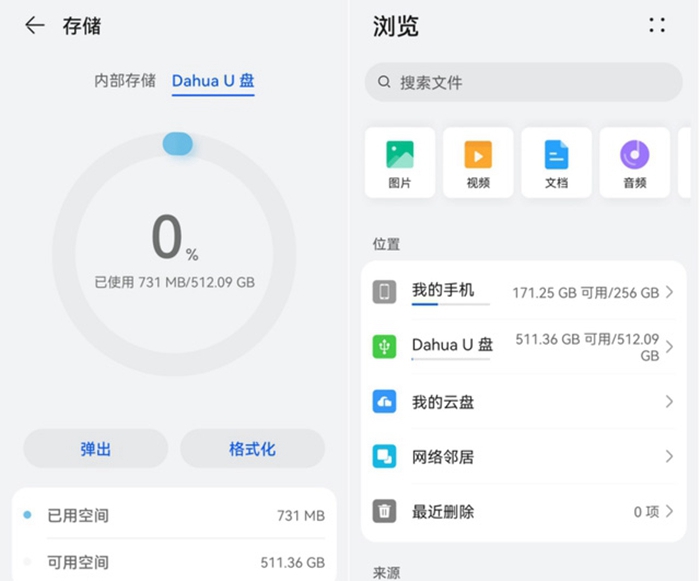
Task: Tap the 网络邻居 network icon
Action: (x=384, y=456)
